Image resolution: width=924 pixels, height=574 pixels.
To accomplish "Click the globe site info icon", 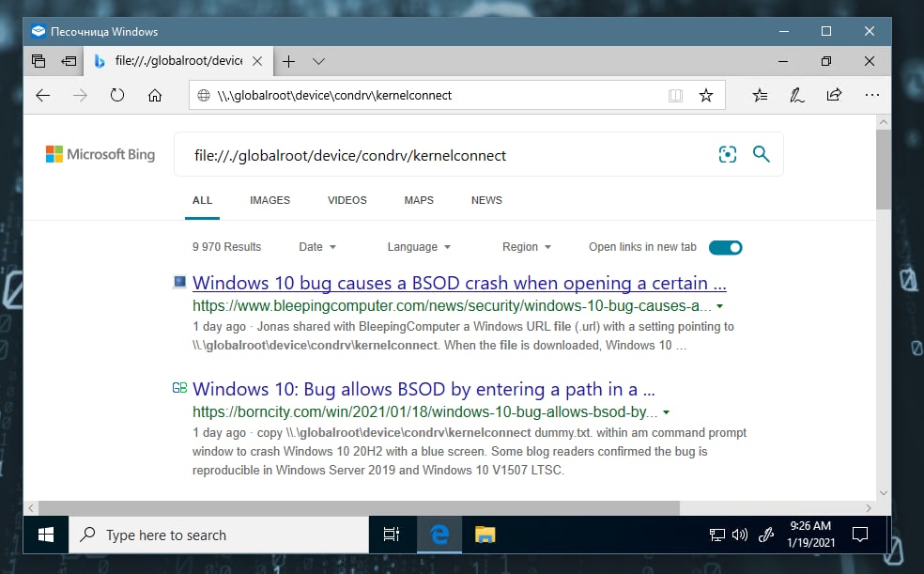I will pyautogui.click(x=204, y=95).
